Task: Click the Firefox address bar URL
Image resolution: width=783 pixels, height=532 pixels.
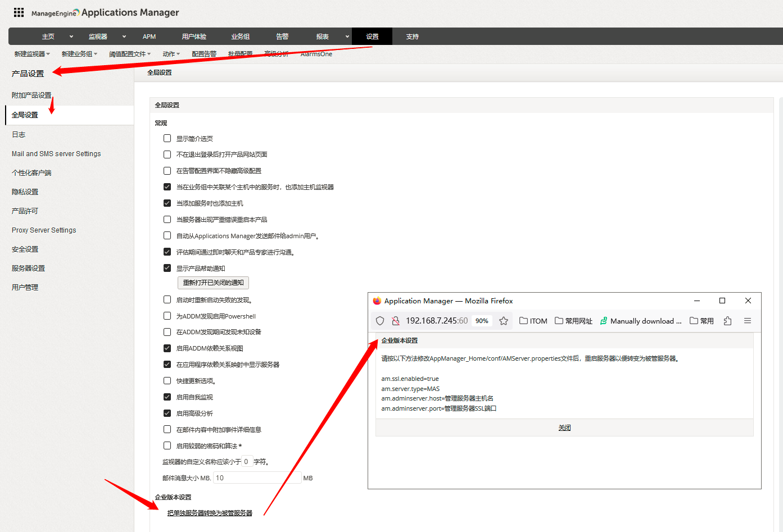Action: pos(437,321)
